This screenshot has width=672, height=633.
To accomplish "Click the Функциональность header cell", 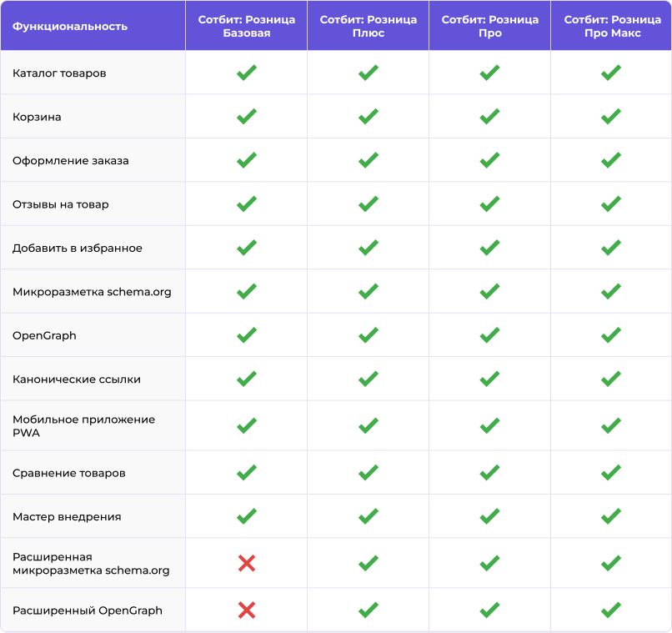I will click(70, 27).
